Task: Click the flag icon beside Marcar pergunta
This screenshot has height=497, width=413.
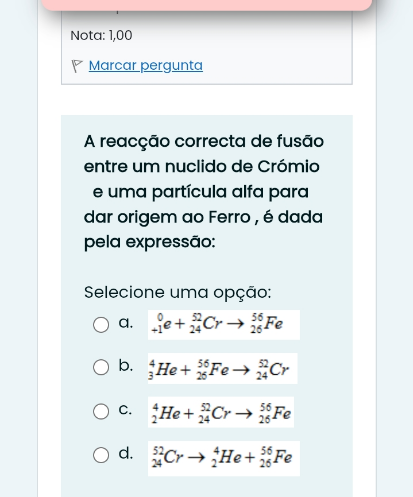Action: (x=77, y=66)
